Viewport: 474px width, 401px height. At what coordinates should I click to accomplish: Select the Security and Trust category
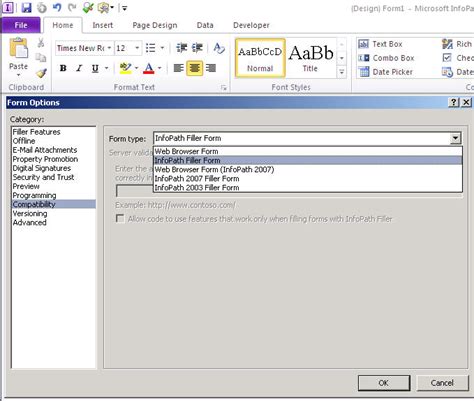(x=43, y=177)
